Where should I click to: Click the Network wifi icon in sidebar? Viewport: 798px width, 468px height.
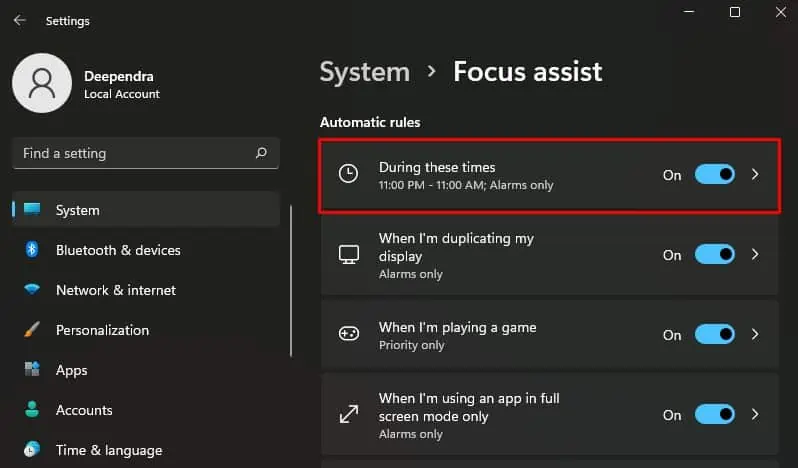[32, 289]
